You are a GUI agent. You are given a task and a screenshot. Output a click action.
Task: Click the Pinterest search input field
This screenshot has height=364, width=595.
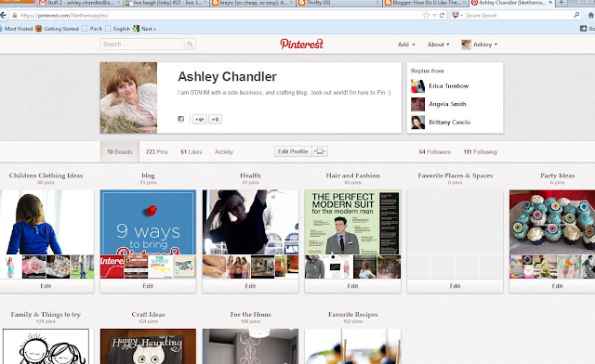click(x=142, y=45)
